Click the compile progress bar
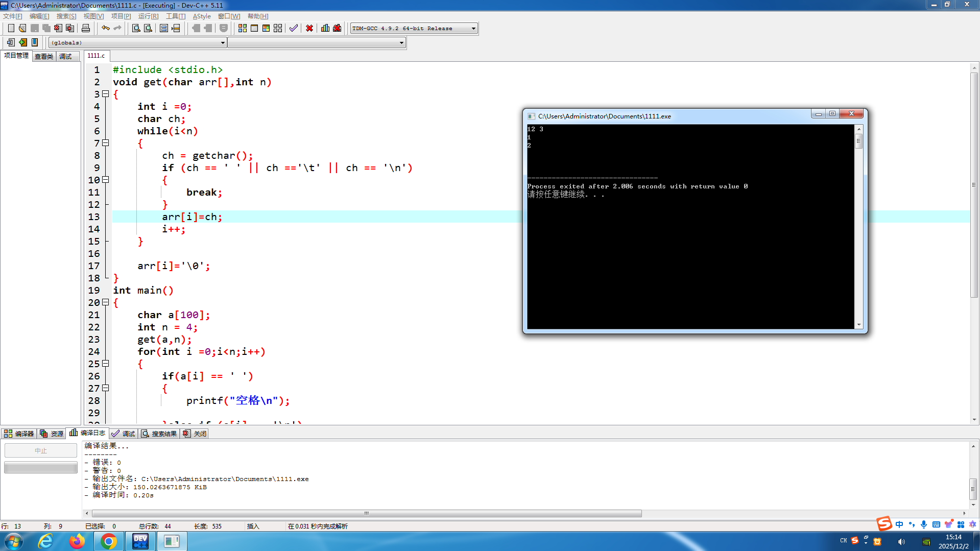The width and height of the screenshot is (980, 551). (x=41, y=467)
